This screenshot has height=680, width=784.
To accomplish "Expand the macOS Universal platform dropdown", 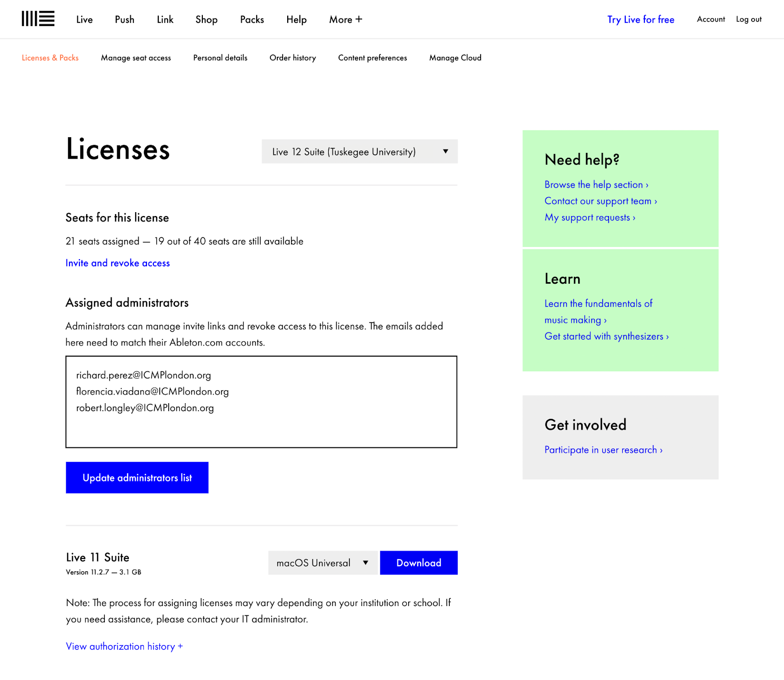I will pos(322,563).
